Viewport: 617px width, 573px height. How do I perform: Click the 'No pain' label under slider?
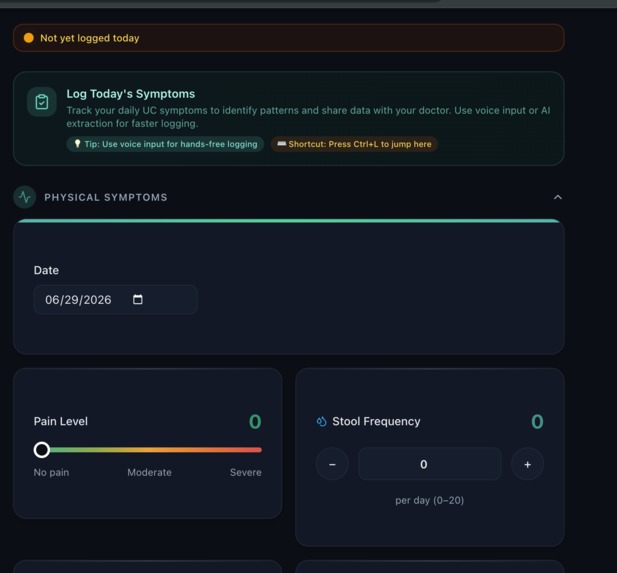(52, 472)
